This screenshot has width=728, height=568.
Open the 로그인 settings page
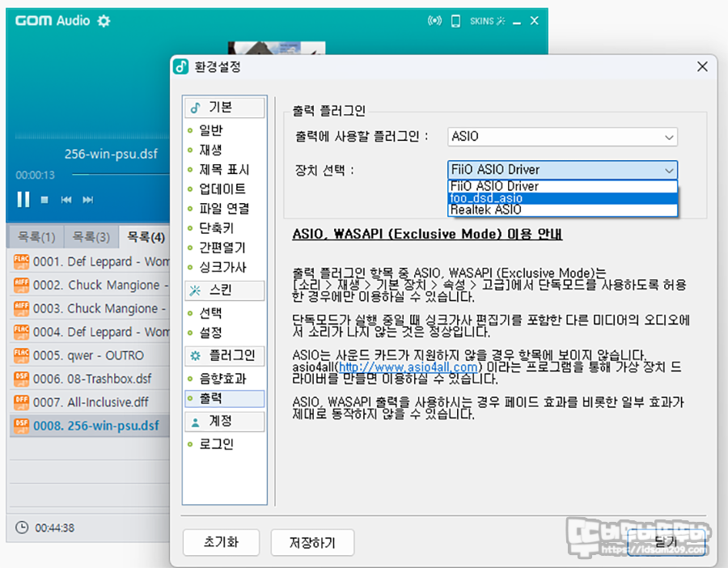[x=216, y=444]
